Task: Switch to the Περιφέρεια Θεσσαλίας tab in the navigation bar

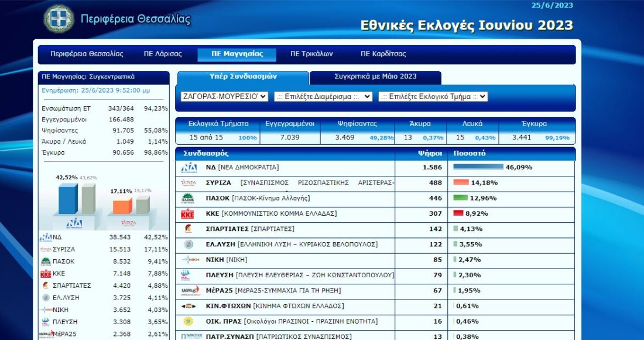Action: click(x=87, y=54)
